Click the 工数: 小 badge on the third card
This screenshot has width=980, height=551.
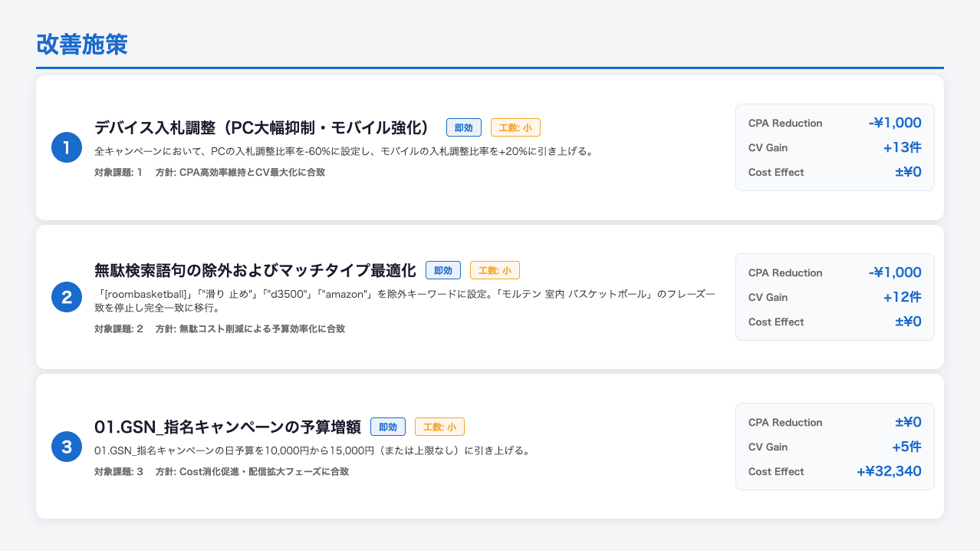point(439,427)
